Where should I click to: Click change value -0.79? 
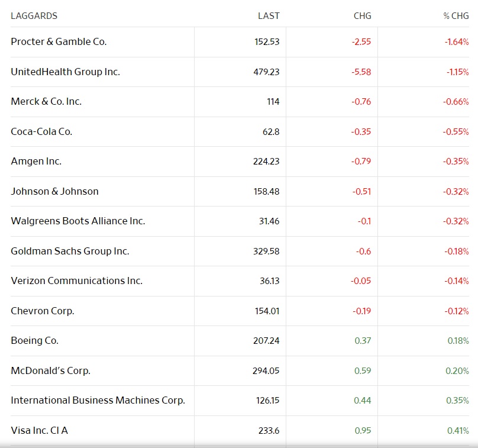[361, 162]
